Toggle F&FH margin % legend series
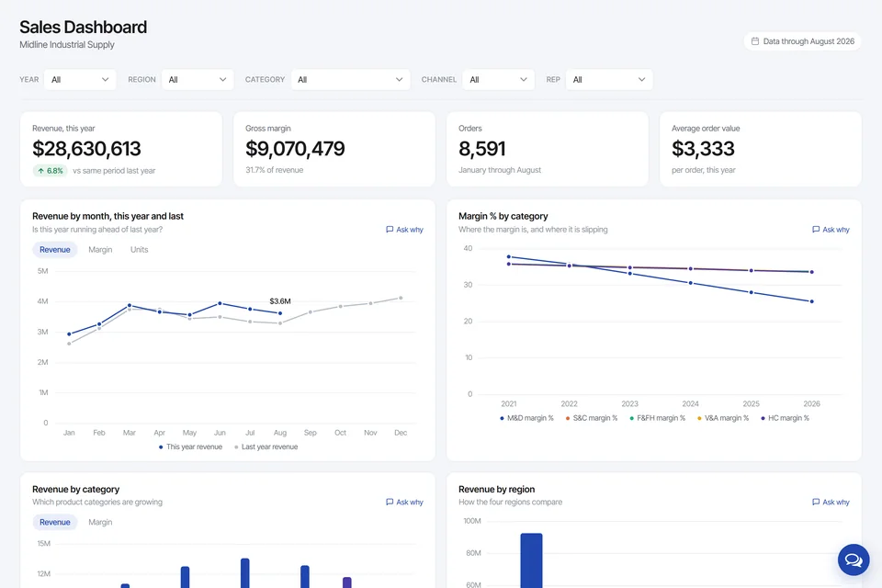This screenshot has height=588, width=882. tap(657, 418)
